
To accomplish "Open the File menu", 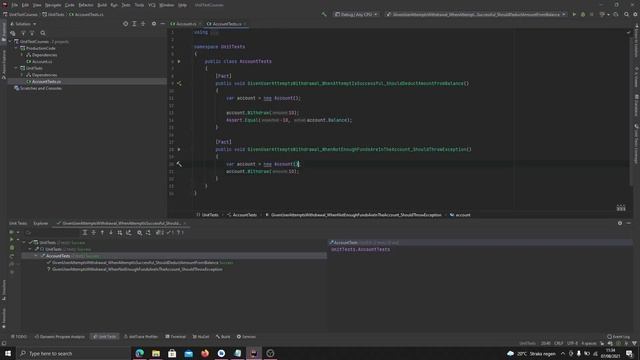I will tap(15, 5).
